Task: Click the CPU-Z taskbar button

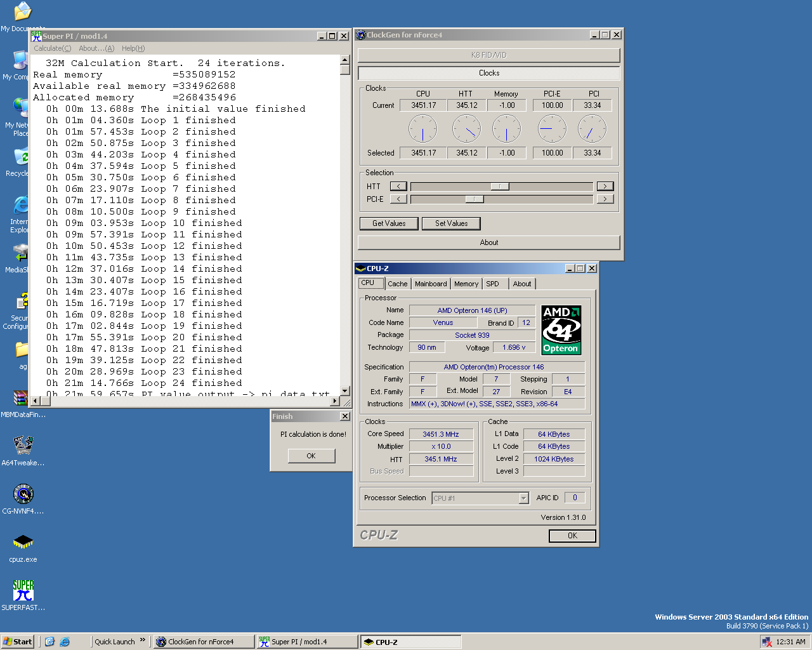Action: click(x=410, y=642)
